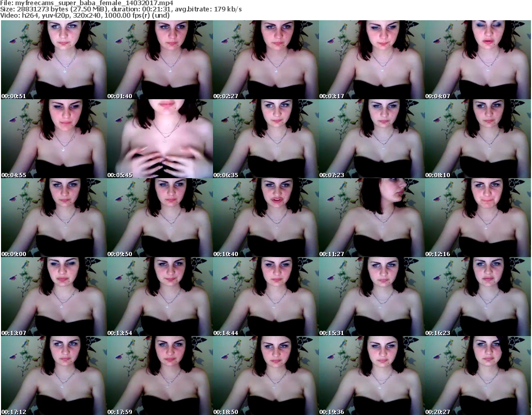Select the thumbnail timestamped 00:01:40

(160, 60)
